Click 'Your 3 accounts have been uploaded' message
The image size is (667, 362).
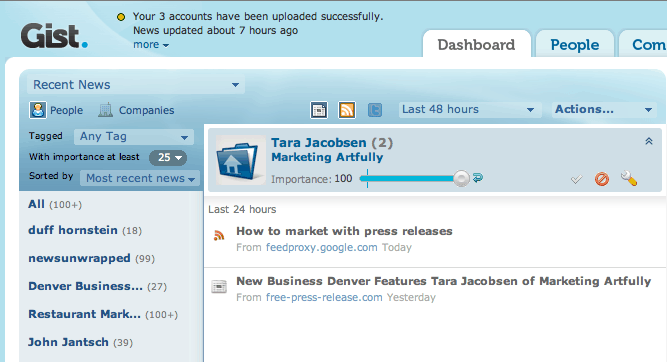[258, 17]
